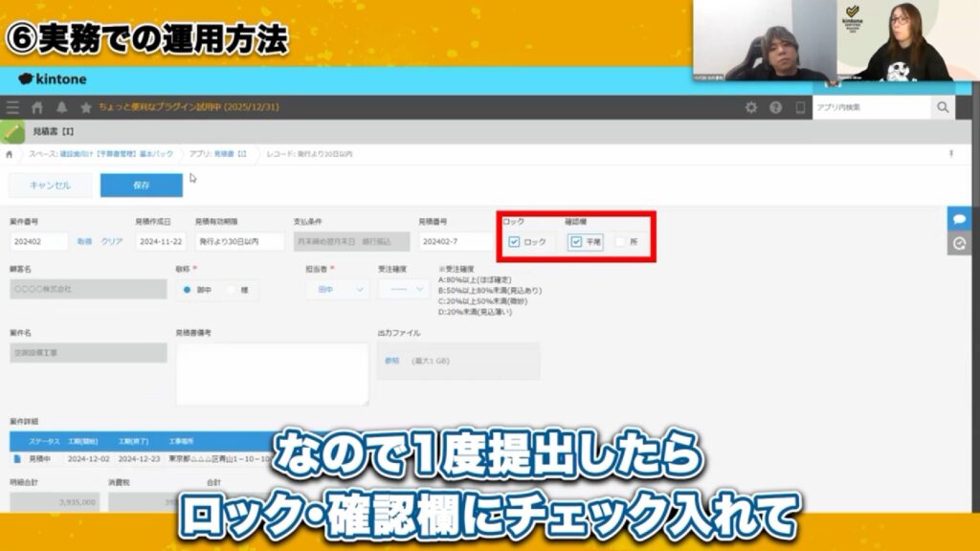The width and height of the screenshot is (980, 551).
Task: Click the 見積書備考 text area
Action: (273, 374)
